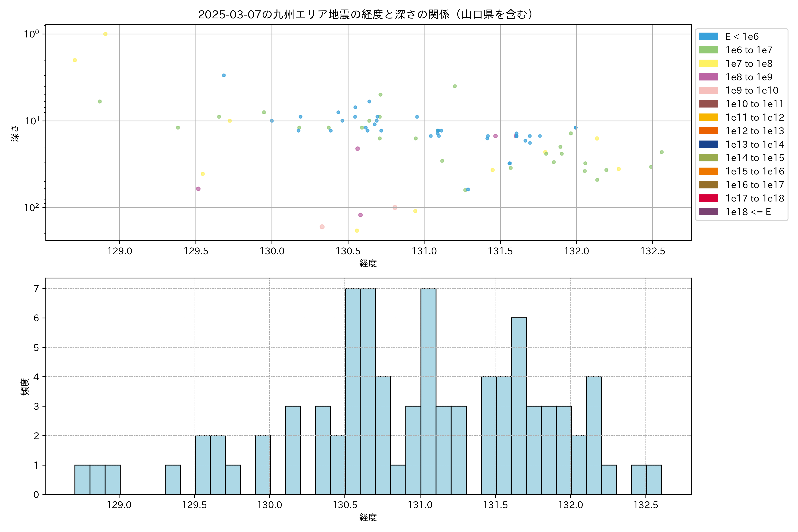The image size is (798, 532).
Task: Click the leftmost histogram bar
Action: coord(82,479)
